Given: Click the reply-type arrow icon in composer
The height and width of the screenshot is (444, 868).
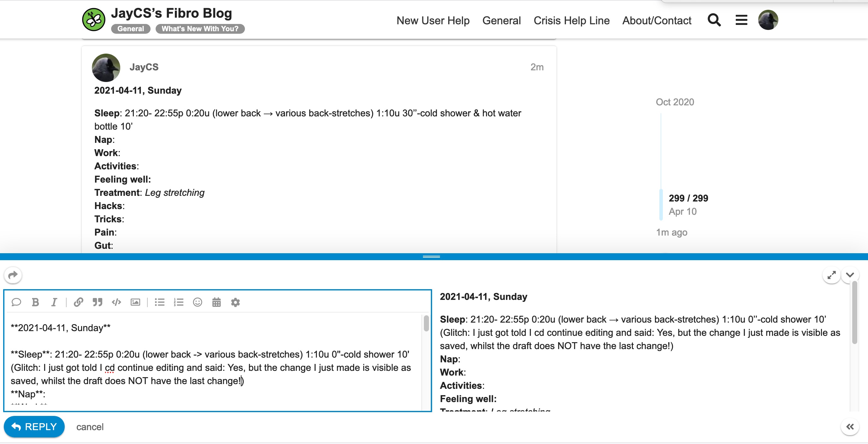Looking at the screenshot, I should [x=13, y=275].
